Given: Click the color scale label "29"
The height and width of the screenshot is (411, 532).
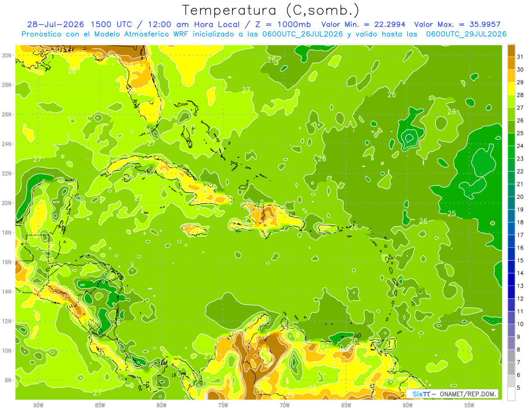Looking at the screenshot, I should tap(520, 82).
